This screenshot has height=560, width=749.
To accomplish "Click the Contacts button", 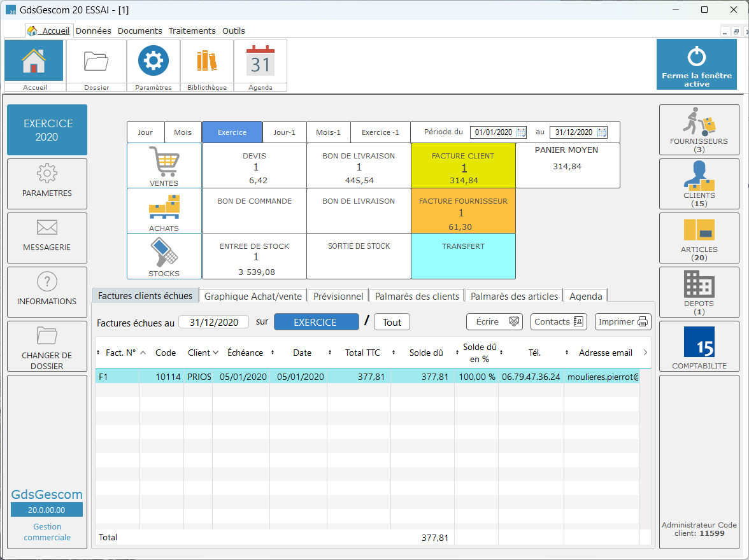I will coord(559,321).
